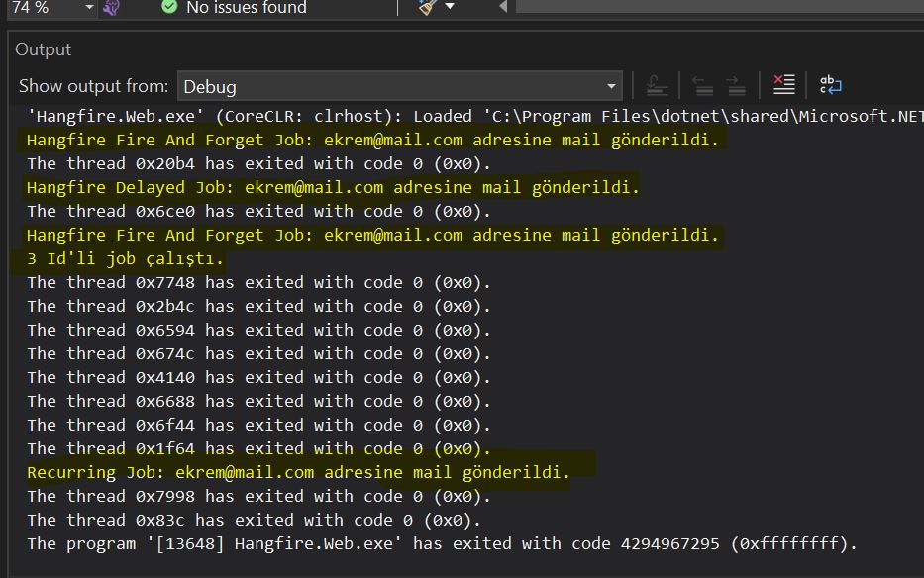
Task: Click the thread 0x83c exited line
Action: pos(254,520)
